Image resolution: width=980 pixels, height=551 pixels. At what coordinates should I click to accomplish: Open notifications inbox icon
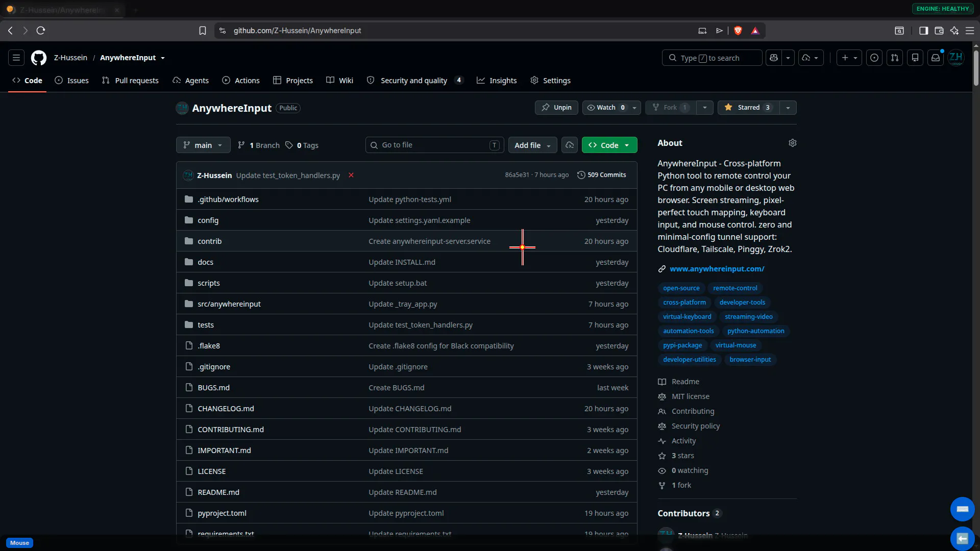(x=936, y=58)
